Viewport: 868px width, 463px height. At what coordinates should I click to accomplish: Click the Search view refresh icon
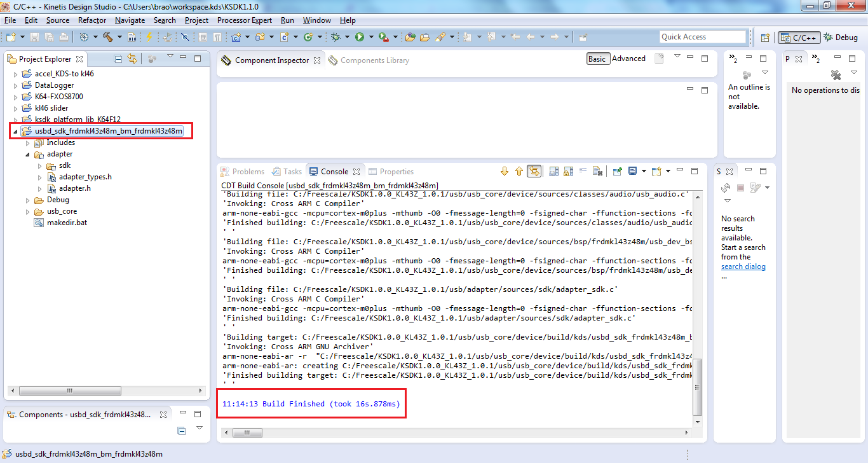tap(726, 188)
